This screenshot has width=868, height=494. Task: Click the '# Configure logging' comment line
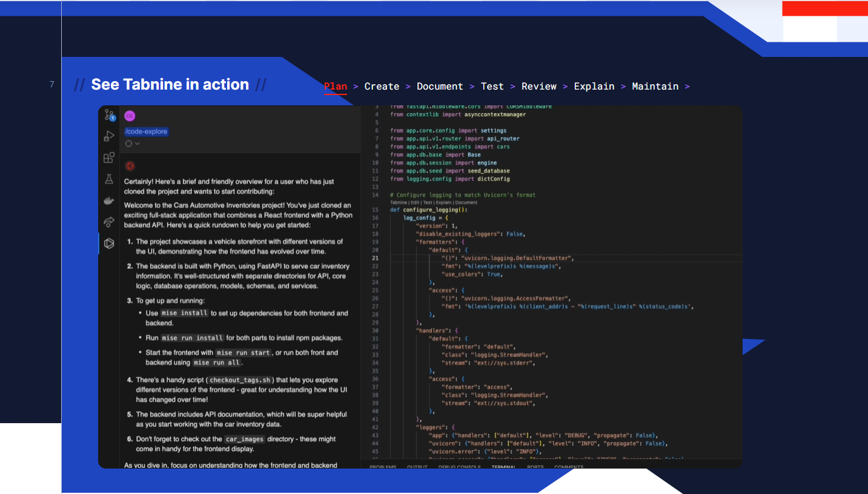(x=463, y=195)
